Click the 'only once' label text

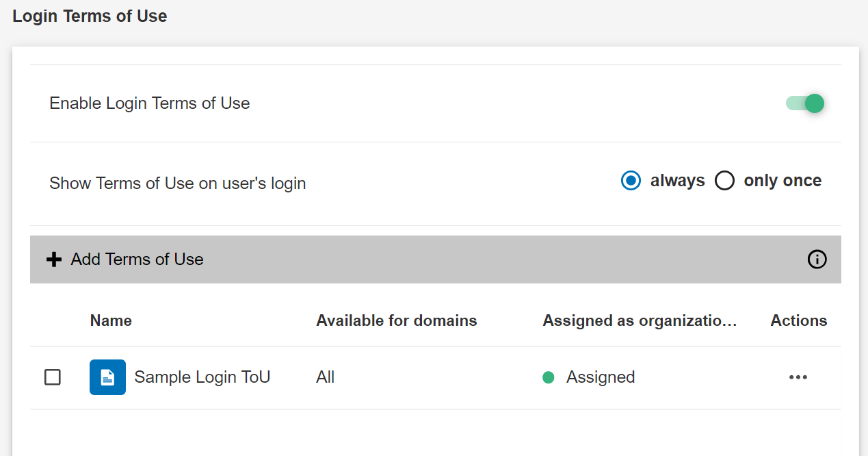[782, 180]
